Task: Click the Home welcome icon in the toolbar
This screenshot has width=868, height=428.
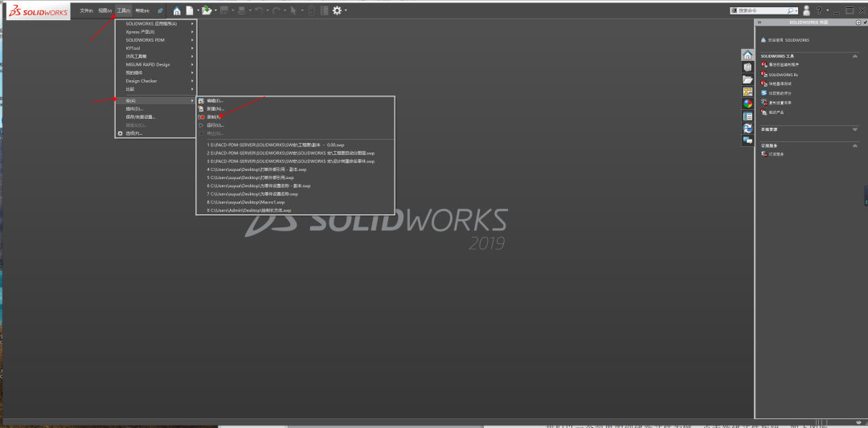Action: 177,10
